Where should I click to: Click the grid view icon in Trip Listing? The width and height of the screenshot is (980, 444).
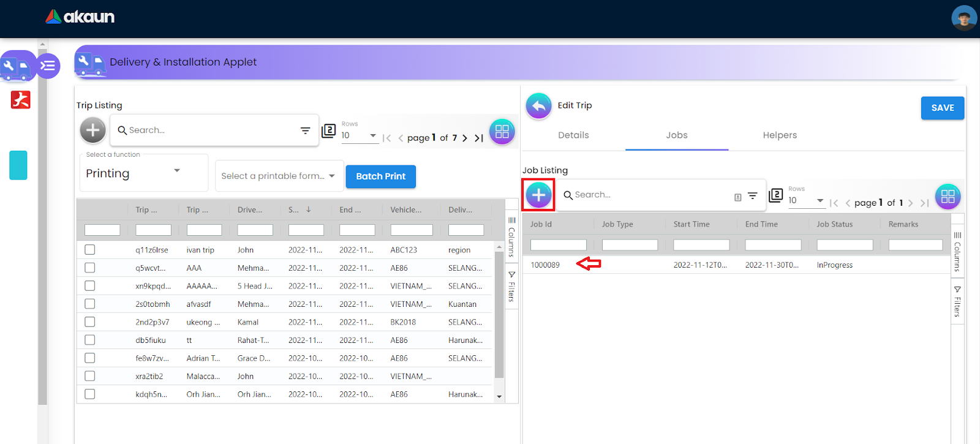click(x=502, y=131)
